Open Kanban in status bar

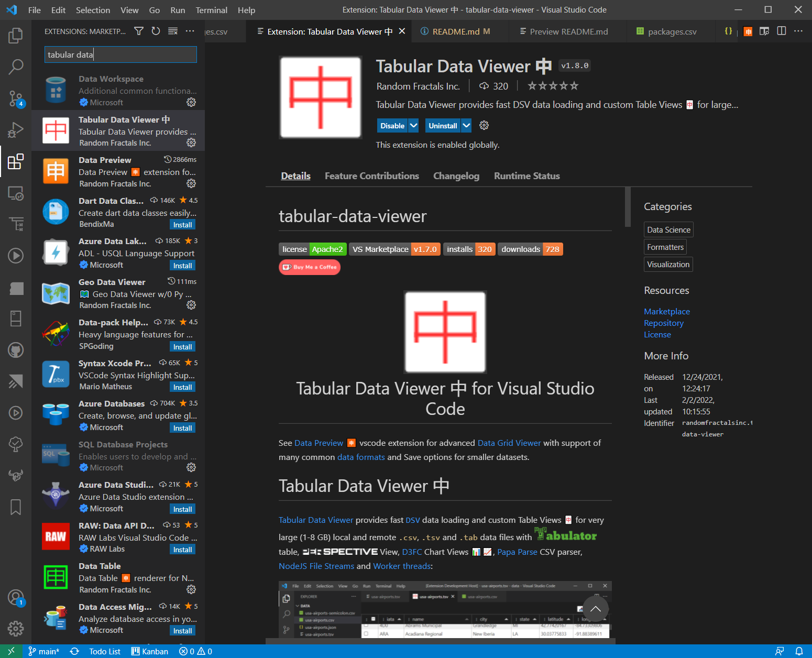(150, 651)
